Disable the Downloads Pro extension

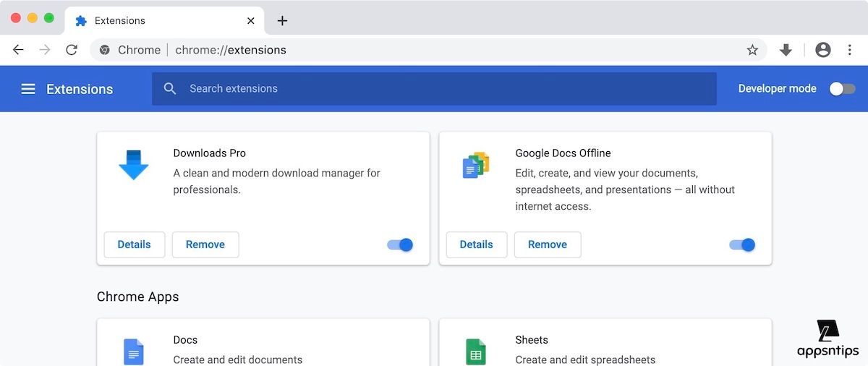coord(400,245)
